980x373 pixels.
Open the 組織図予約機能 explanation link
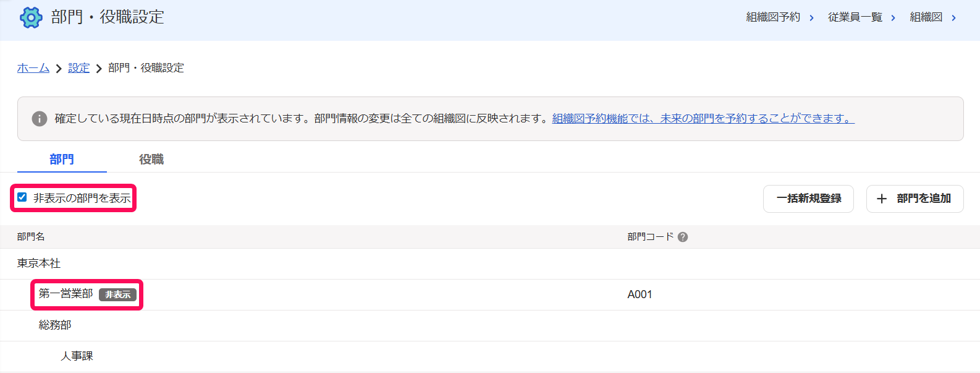(x=703, y=119)
